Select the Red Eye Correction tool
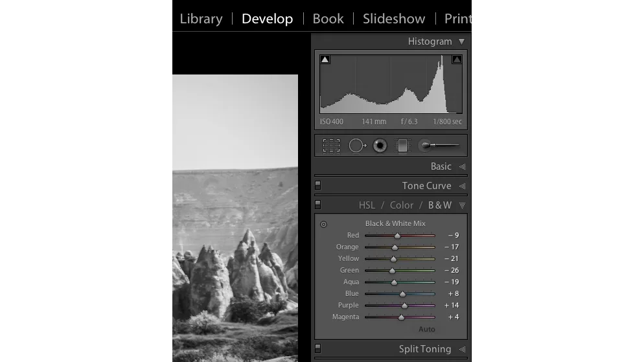This screenshot has width=644, height=362. [380, 146]
